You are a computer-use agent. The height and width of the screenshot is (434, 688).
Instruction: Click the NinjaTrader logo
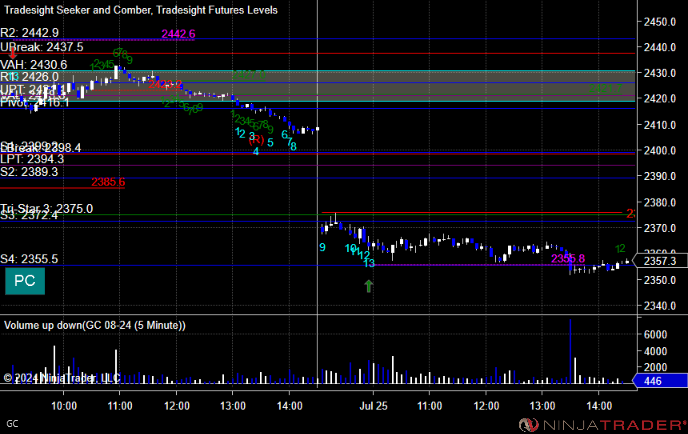coord(602,425)
